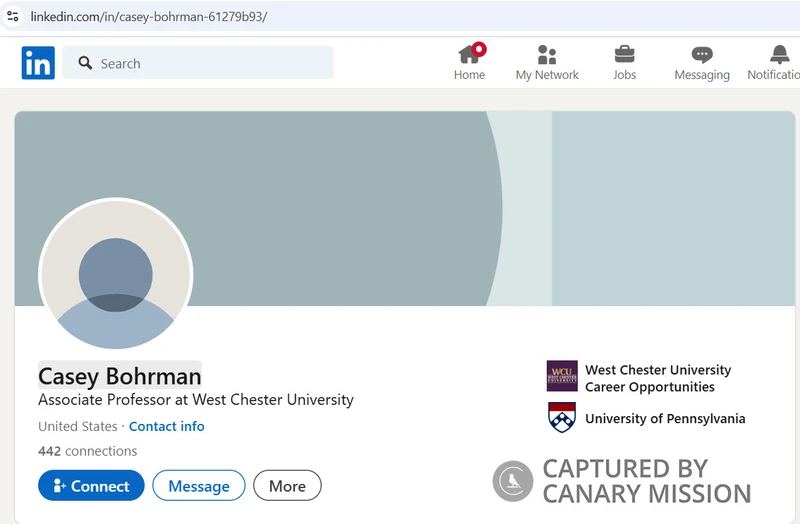Open the Contact info link
The height and width of the screenshot is (524, 800).
pos(166,426)
